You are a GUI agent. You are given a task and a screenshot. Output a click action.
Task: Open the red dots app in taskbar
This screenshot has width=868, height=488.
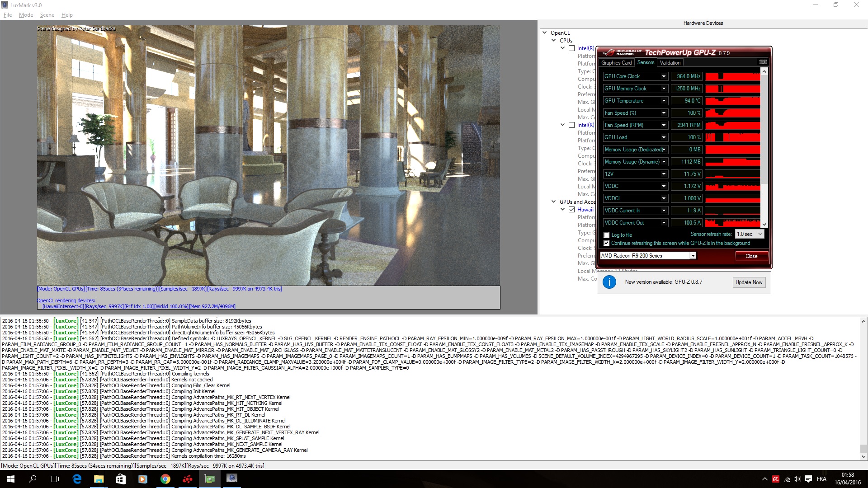point(187,479)
